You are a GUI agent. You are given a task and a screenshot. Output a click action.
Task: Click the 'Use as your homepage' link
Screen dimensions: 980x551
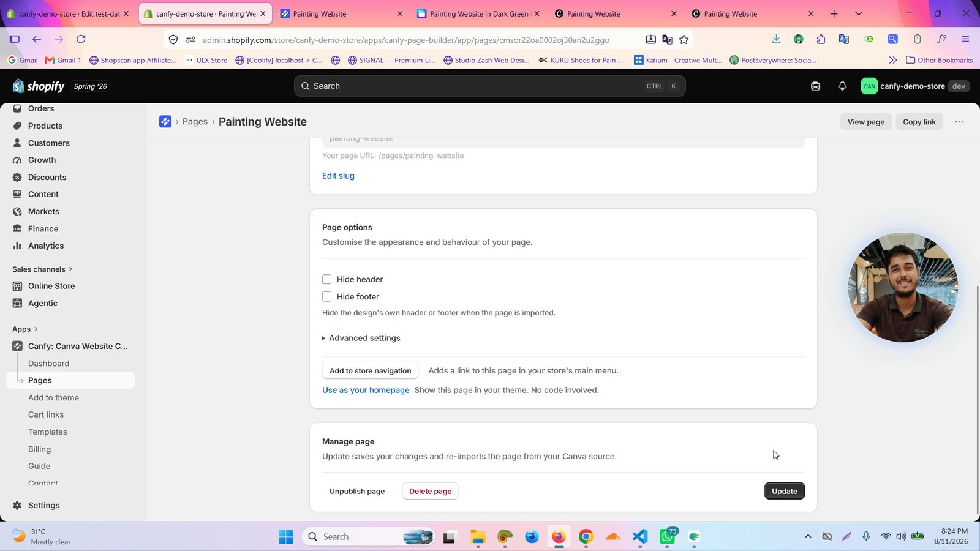click(x=366, y=390)
